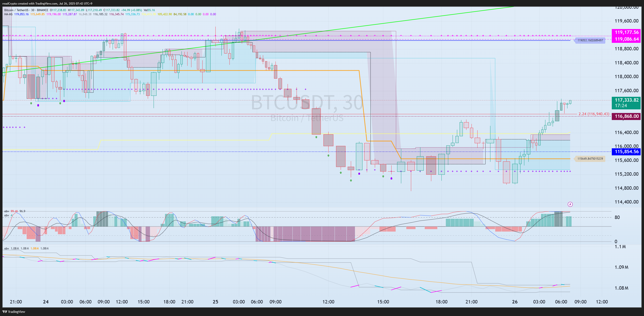Click the date 24 on the time axis

pyautogui.click(x=46, y=302)
